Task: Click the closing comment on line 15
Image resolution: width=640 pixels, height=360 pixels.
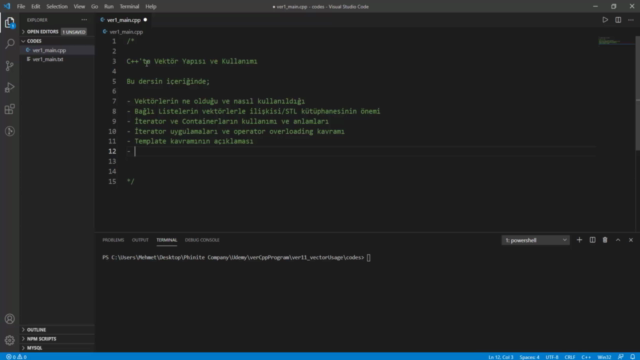Action: coord(130,181)
